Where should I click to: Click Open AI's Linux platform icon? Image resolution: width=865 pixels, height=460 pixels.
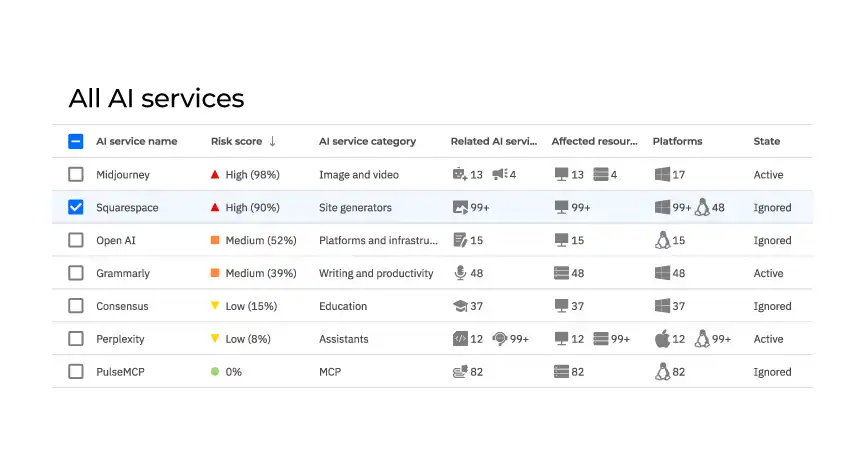coord(662,240)
